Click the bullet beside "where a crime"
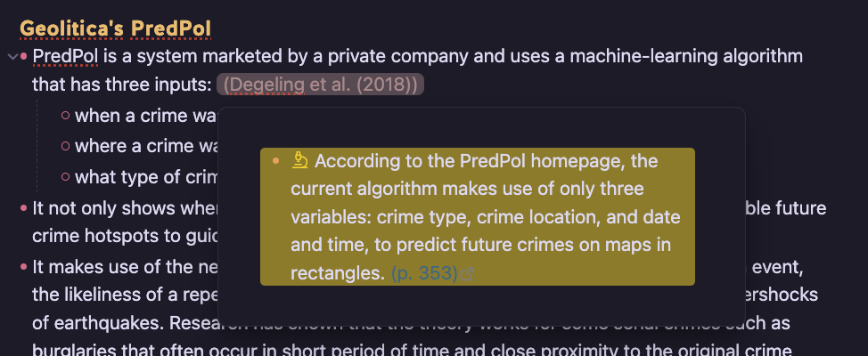The image size is (868, 356). (x=65, y=146)
